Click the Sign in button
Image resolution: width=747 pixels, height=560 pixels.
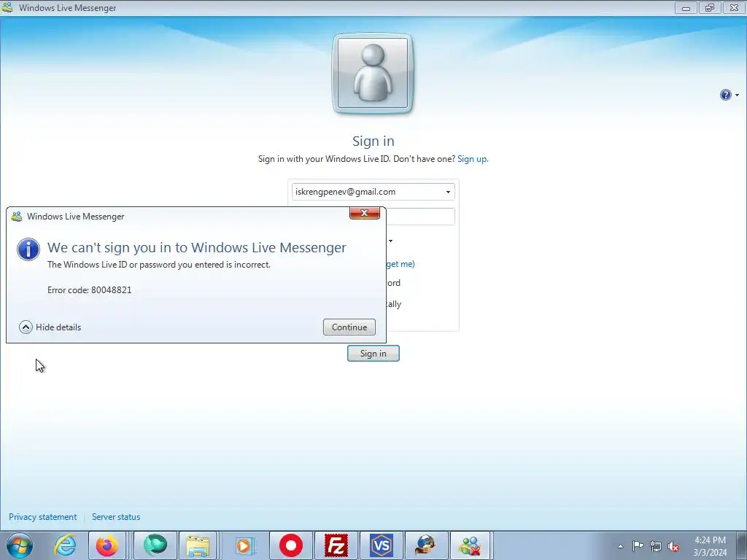373,354
